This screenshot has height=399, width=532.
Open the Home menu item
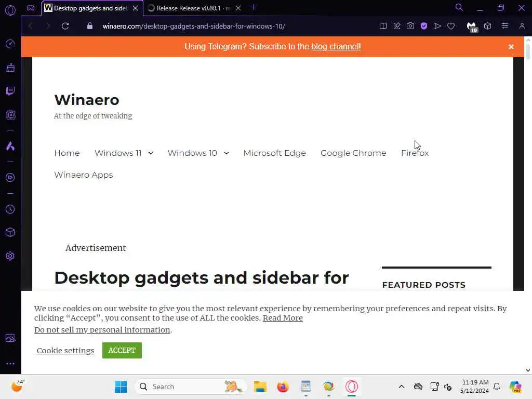67,153
